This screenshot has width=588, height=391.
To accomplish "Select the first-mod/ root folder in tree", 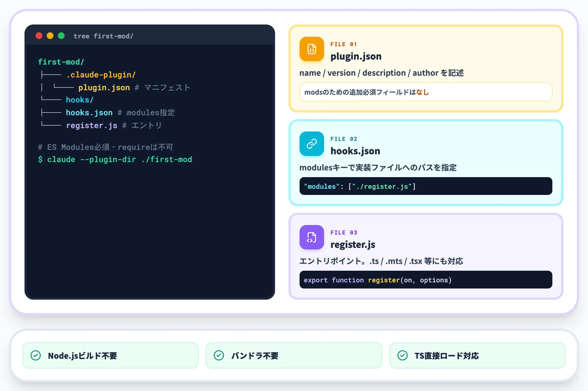I will click(61, 62).
